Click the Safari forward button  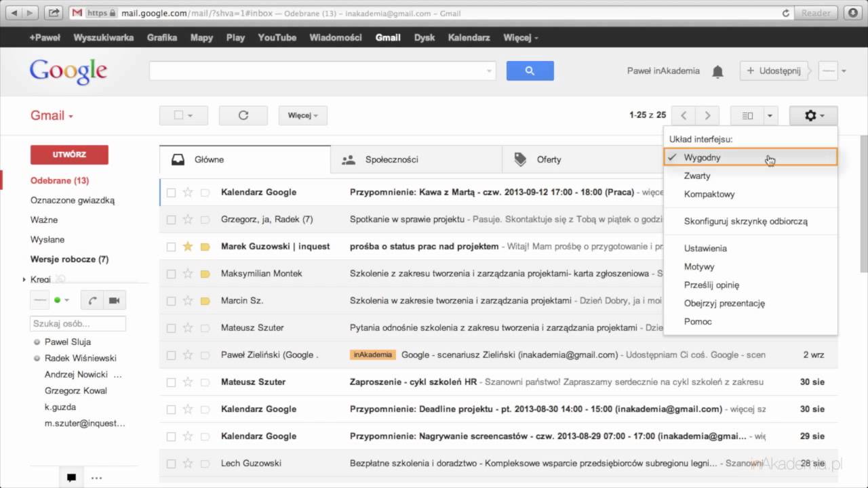coord(31,13)
